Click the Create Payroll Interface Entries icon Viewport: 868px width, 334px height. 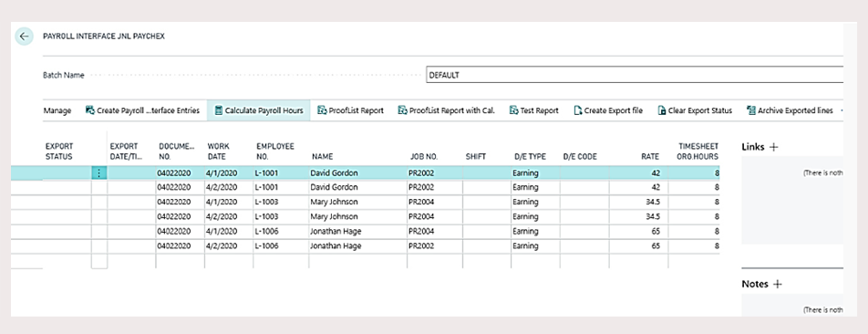click(90, 110)
